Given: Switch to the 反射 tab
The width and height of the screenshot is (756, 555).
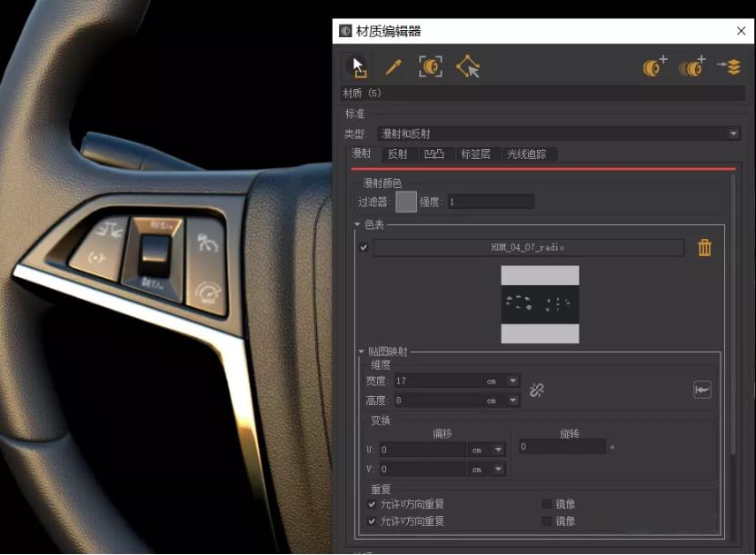Looking at the screenshot, I should coord(398,154).
